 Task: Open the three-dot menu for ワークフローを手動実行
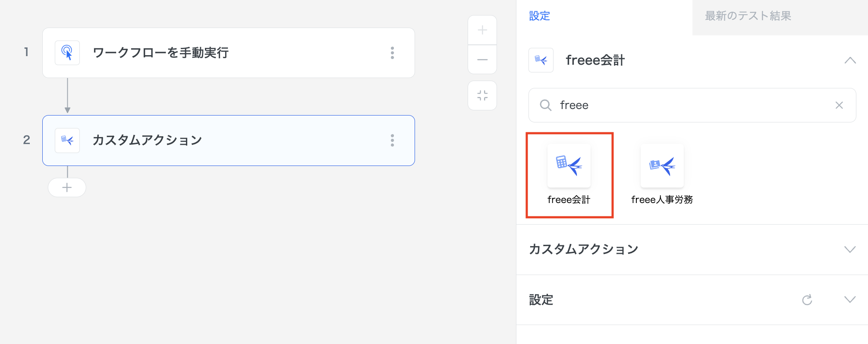[392, 53]
